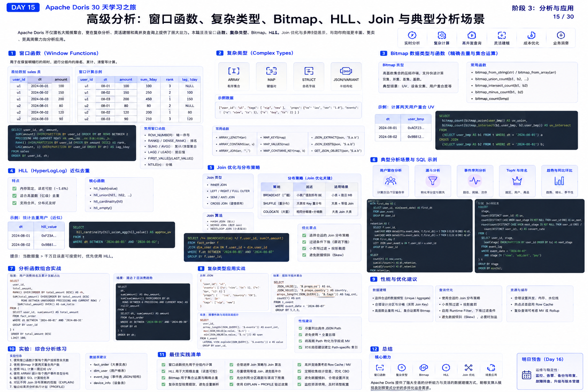The width and height of the screenshot is (588, 392).
Task: Click the 趋势与同比环比 bar chart icon
Action: (559, 181)
